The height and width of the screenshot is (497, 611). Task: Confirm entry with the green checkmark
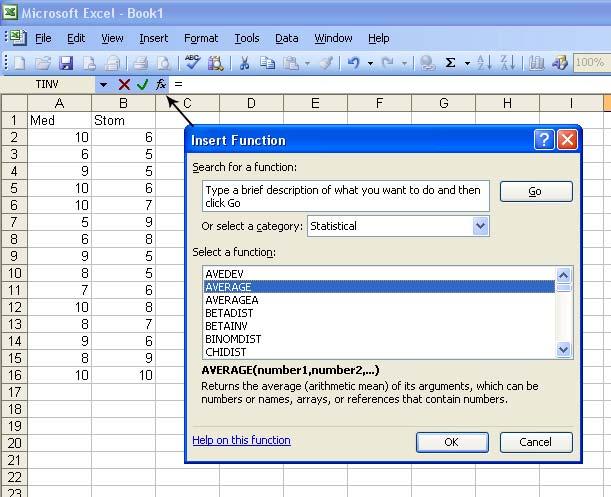(x=143, y=84)
